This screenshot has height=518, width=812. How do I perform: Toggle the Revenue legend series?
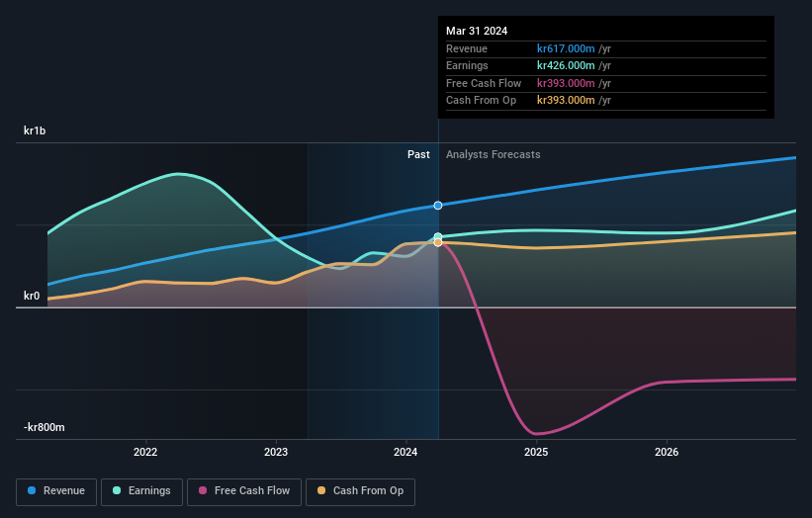tap(56, 491)
